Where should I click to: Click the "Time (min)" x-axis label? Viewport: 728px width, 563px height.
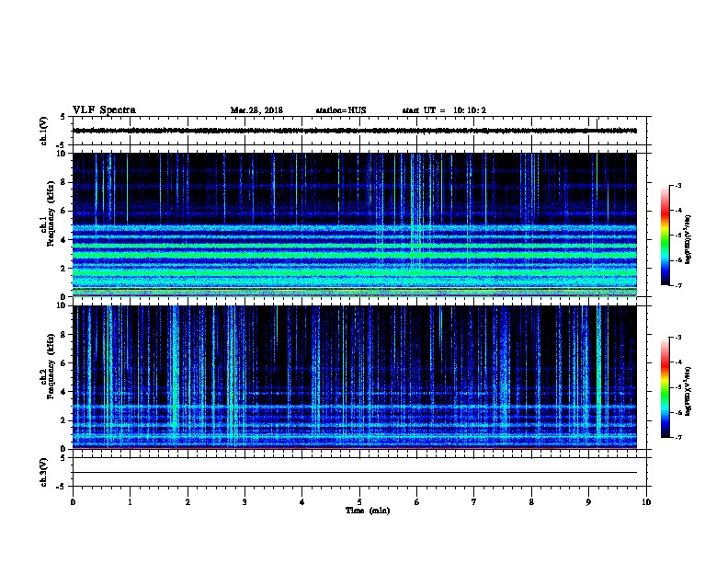[368, 511]
